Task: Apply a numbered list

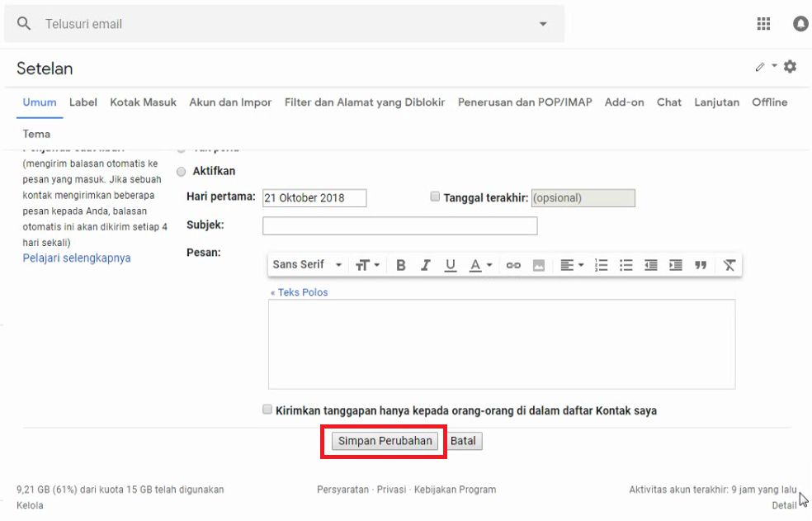Action: (602, 265)
